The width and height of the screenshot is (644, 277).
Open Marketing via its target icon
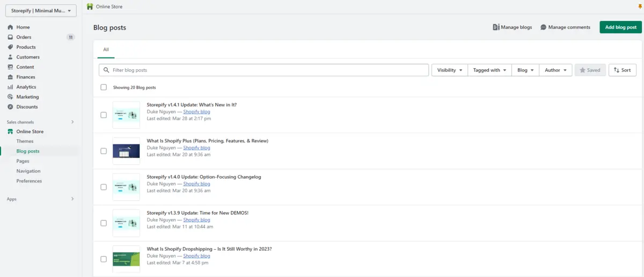(10, 97)
